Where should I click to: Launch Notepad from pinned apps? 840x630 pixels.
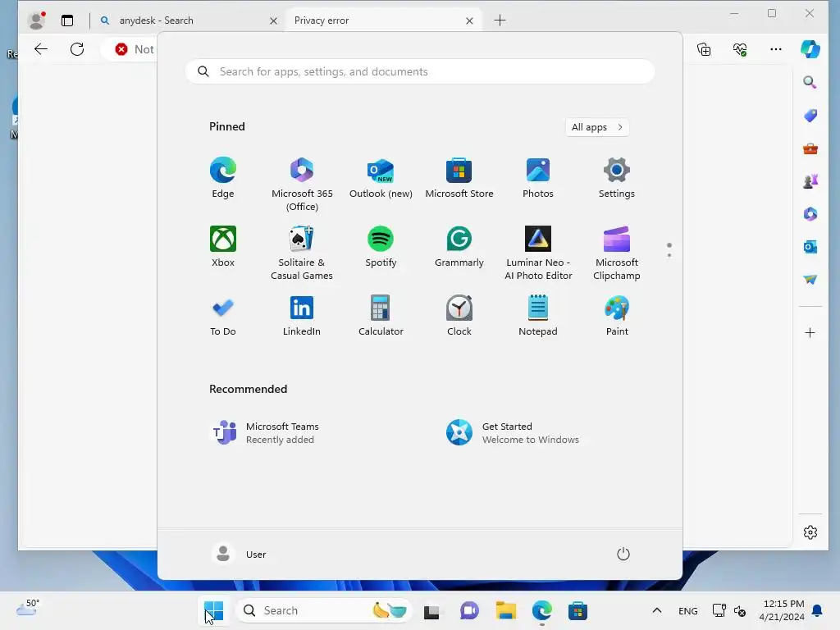[538, 316]
